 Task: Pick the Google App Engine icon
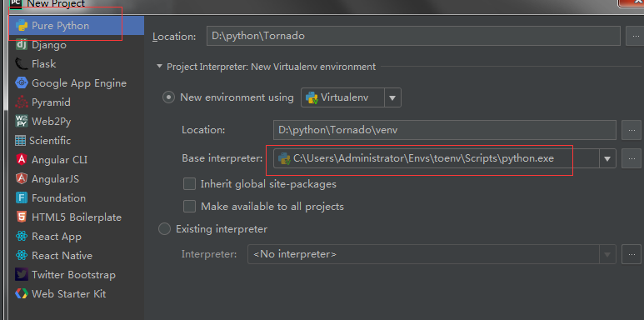[22, 83]
